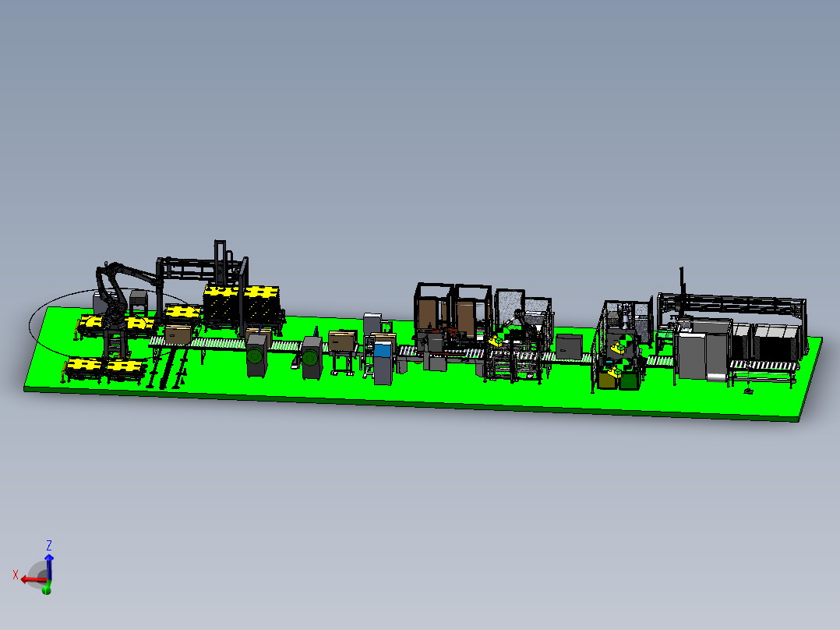Select the roller conveyor at the far right end
The image size is (840, 630).
[764, 366]
